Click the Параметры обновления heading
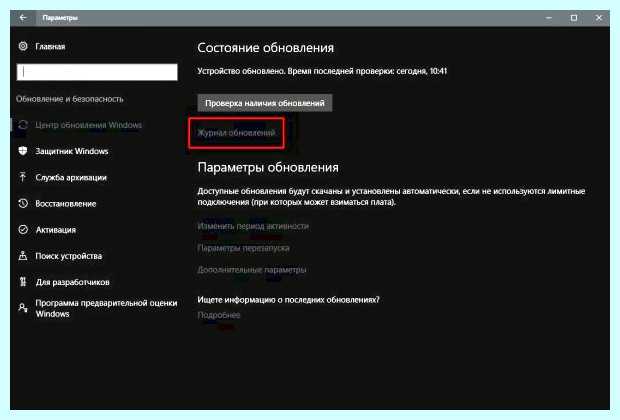 coord(268,167)
